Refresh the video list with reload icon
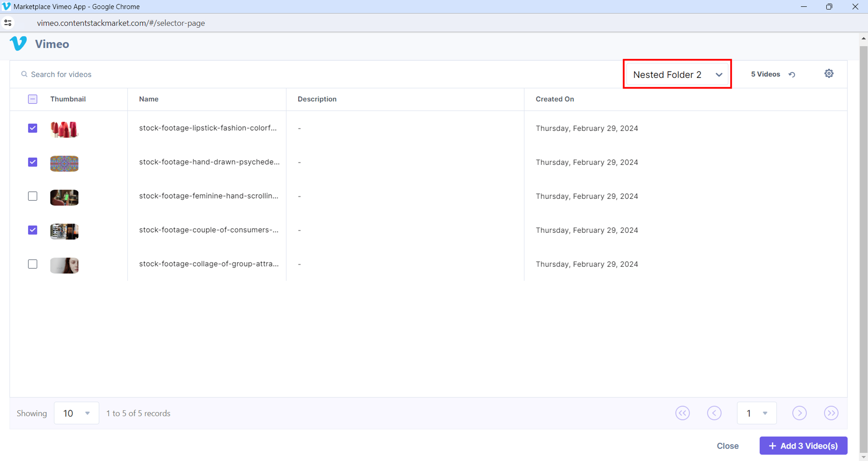 [x=792, y=74]
